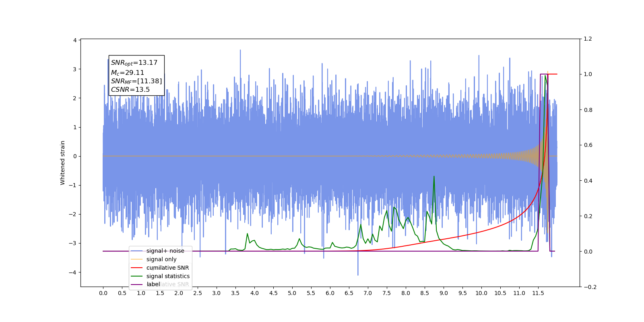Click the x-axis tick label 10.0

(481, 293)
